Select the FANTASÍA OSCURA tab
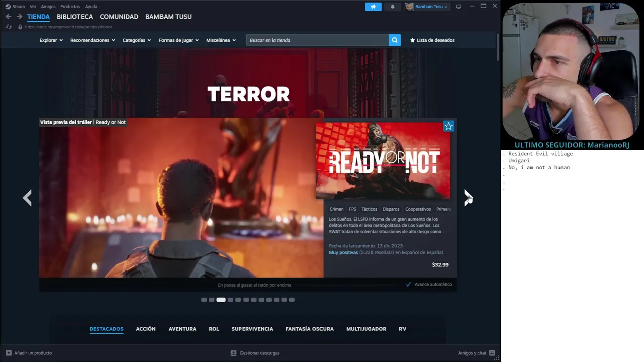 pos(309,329)
